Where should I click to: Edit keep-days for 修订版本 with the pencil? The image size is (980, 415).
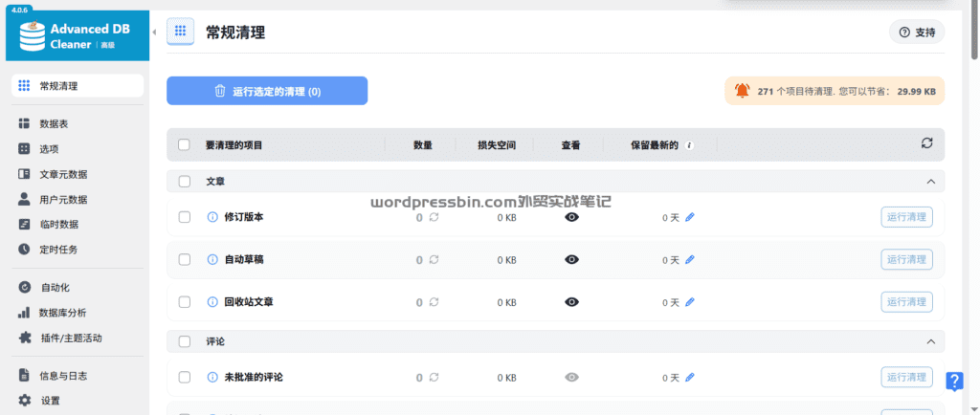coord(689,217)
